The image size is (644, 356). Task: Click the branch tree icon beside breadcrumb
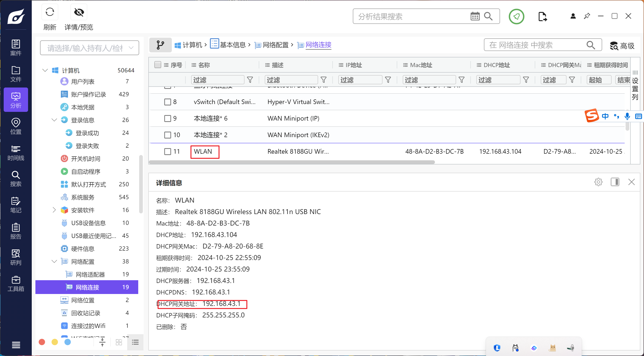pos(160,45)
